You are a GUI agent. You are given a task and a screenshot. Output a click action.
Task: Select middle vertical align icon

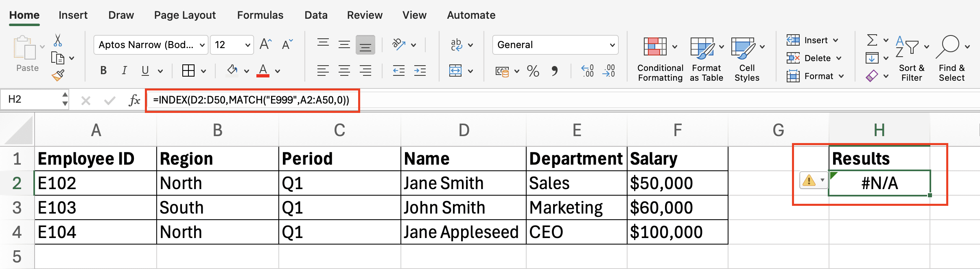(344, 44)
